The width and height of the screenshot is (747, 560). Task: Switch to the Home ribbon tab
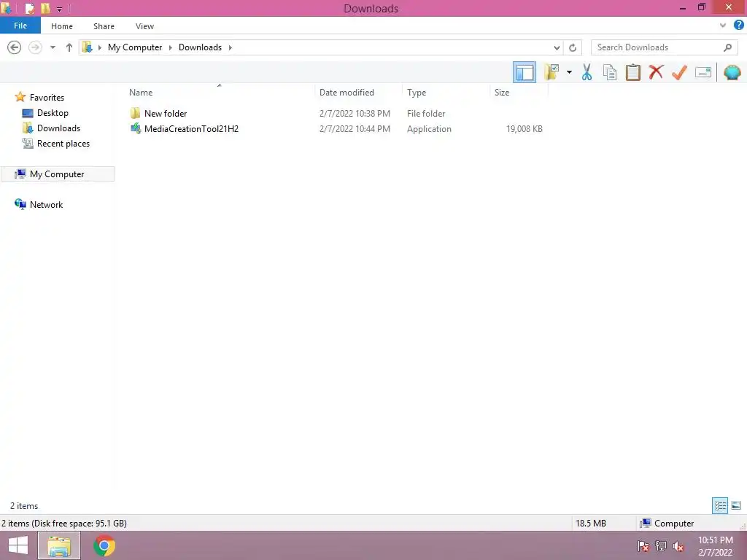point(62,26)
